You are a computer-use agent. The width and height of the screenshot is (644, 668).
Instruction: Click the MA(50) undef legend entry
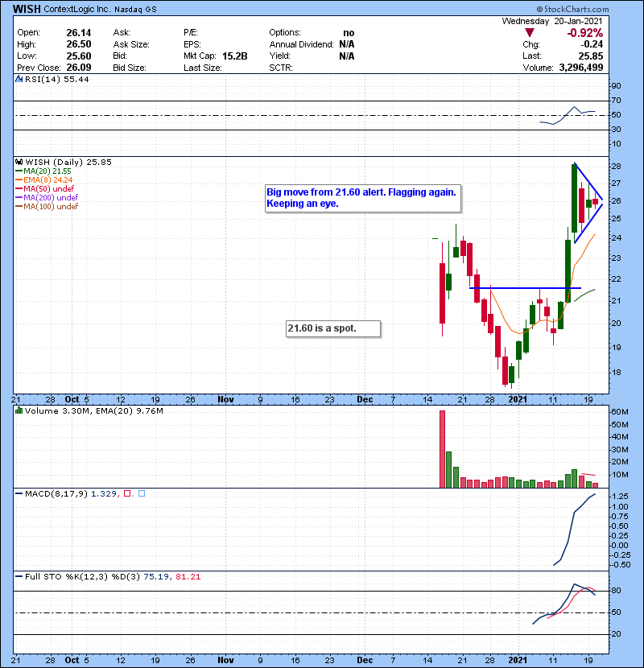pyautogui.click(x=45, y=188)
